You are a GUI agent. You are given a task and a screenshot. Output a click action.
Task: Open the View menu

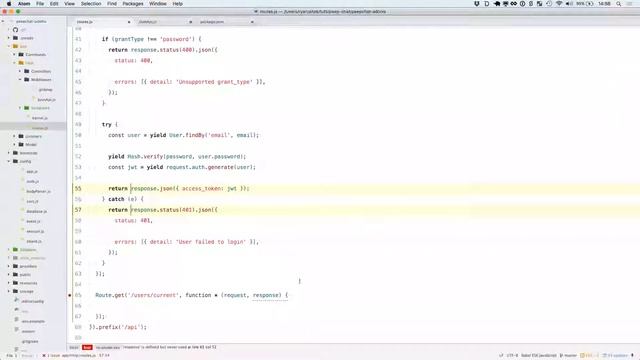tap(69, 4)
